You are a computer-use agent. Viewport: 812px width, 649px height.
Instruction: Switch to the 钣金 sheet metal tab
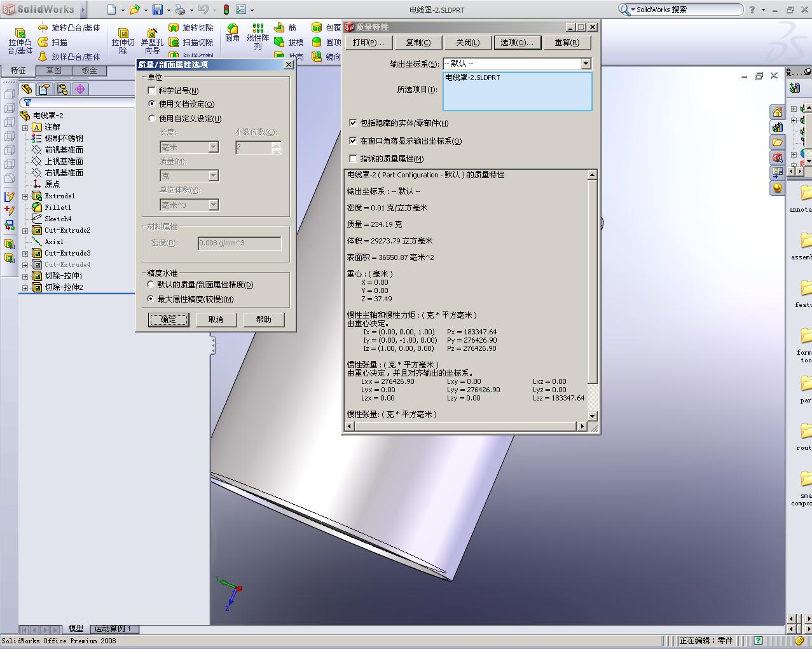click(x=89, y=71)
